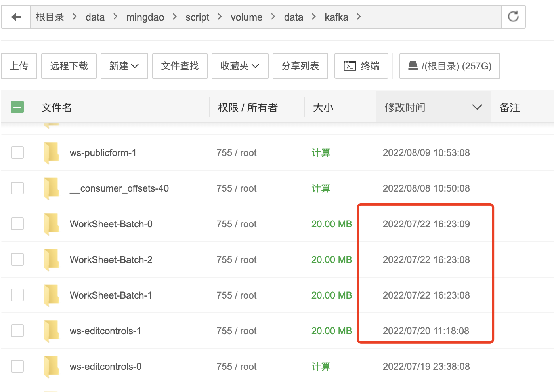Toggle the select-all checkbox in header
This screenshot has height=392, width=554.
tap(17, 107)
